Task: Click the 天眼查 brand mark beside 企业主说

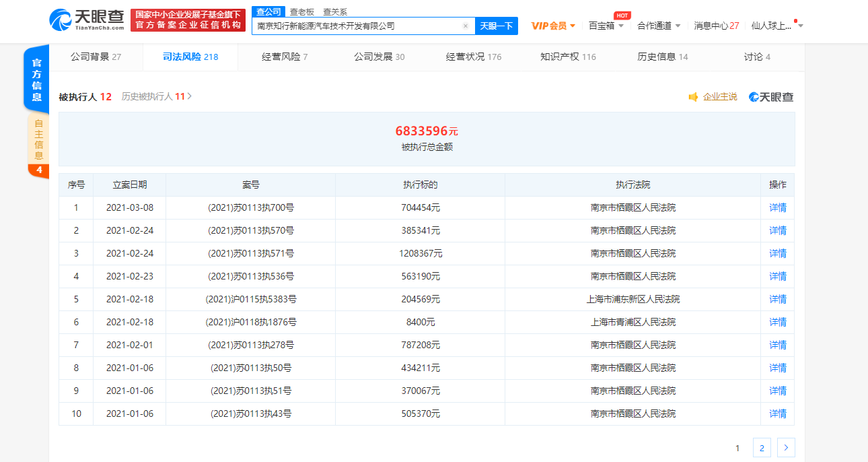Action: pyautogui.click(x=771, y=97)
